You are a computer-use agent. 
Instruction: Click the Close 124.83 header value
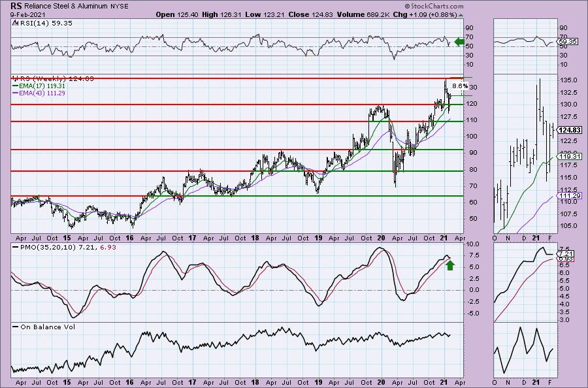coord(310,14)
